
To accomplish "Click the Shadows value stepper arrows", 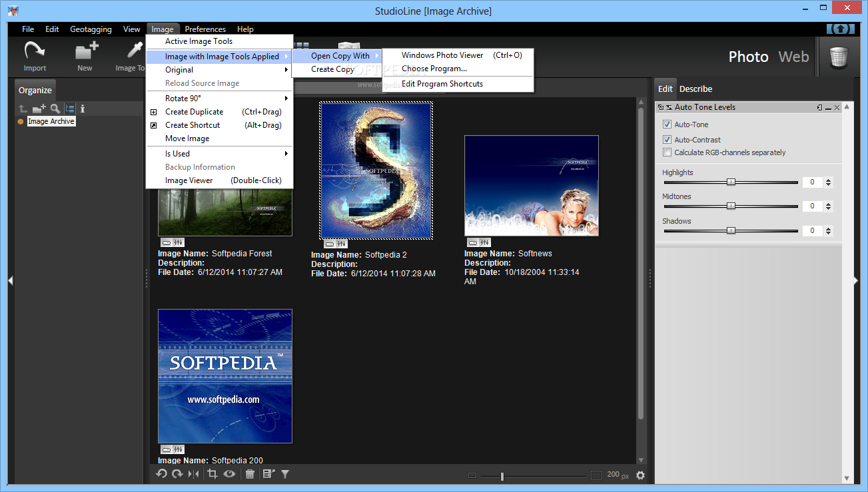I will (x=828, y=231).
